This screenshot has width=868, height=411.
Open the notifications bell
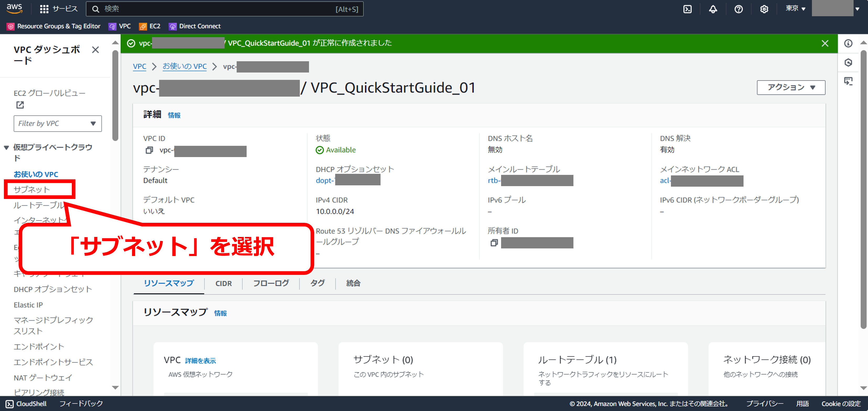click(x=713, y=9)
